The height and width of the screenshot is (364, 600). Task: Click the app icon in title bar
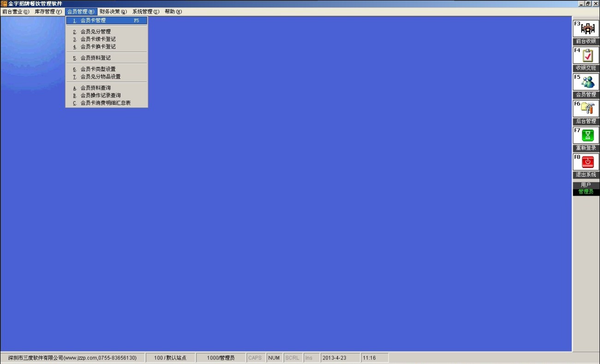pyautogui.click(x=4, y=4)
